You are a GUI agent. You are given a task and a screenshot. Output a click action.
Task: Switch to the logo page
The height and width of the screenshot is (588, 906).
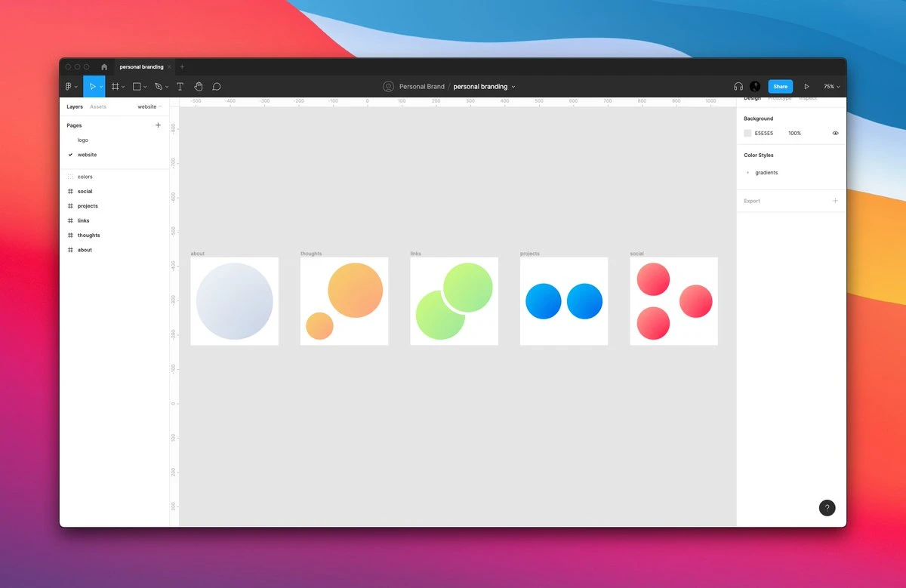pyautogui.click(x=83, y=140)
